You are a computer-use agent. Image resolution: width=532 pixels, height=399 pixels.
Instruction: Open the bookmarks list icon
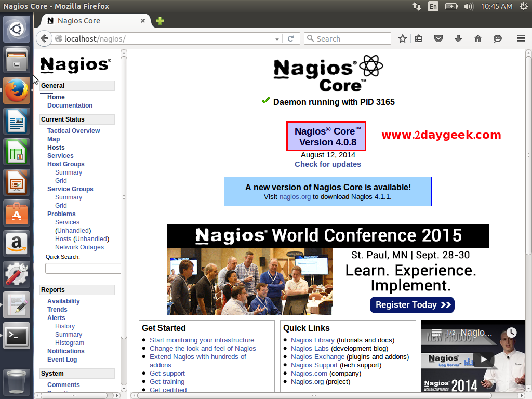tap(419, 38)
